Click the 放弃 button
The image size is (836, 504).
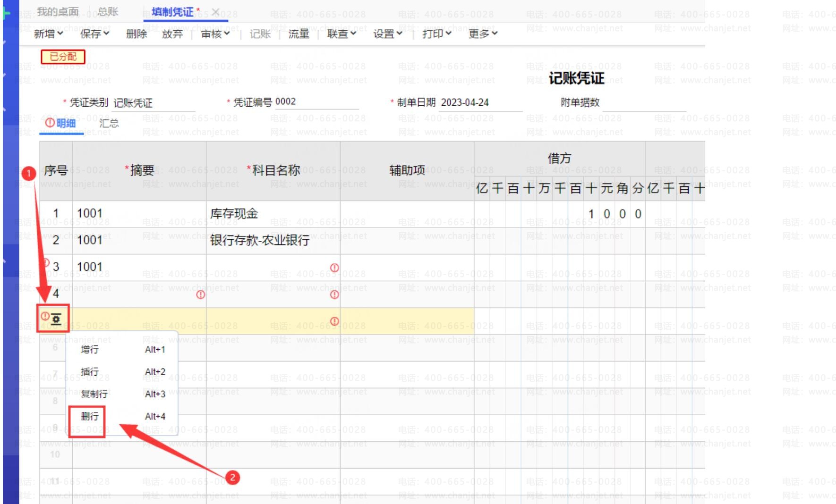172,34
